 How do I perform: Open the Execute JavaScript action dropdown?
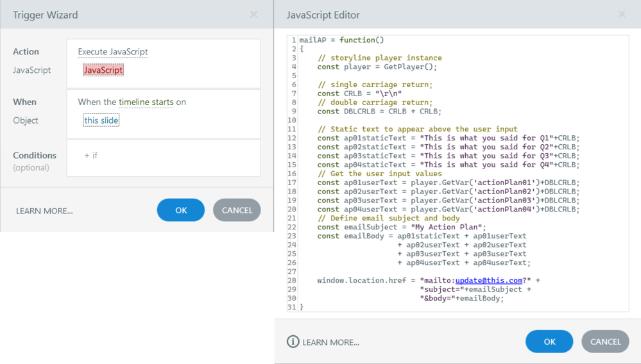[113, 52]
